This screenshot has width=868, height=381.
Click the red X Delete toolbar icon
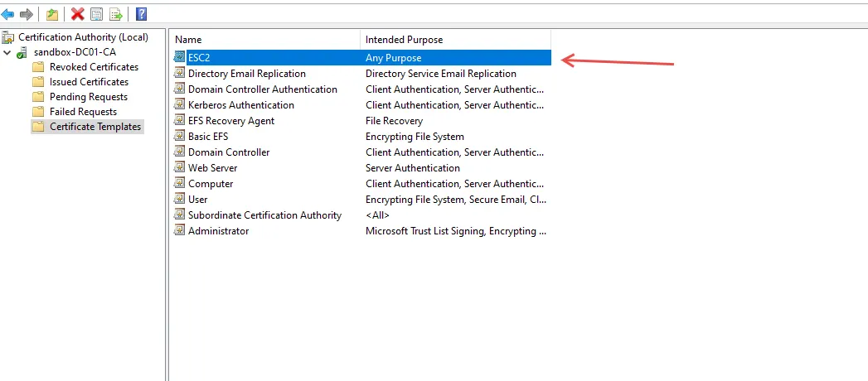click(x=77, y=14)
